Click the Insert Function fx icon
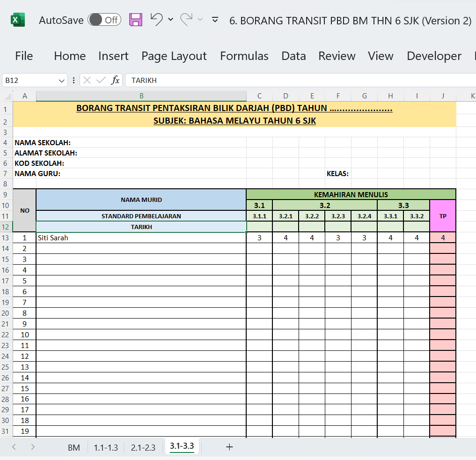The height and width of the screenshot is (460, 476). (x=115, y=80)
